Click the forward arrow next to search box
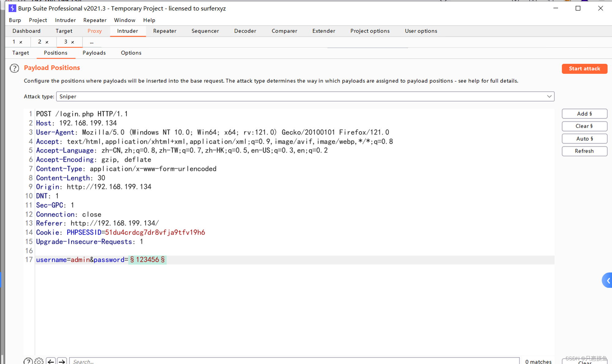This screenshot has width=612, height=364. click(x=62, y=361)
